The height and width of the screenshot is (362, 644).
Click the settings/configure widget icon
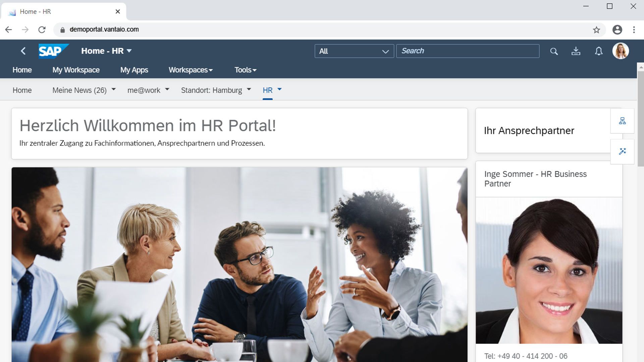tap(622, 152)
